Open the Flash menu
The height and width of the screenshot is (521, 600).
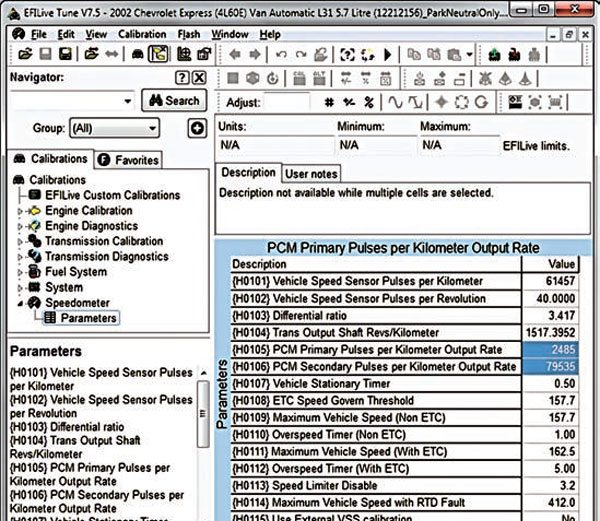tap(189, 34)
